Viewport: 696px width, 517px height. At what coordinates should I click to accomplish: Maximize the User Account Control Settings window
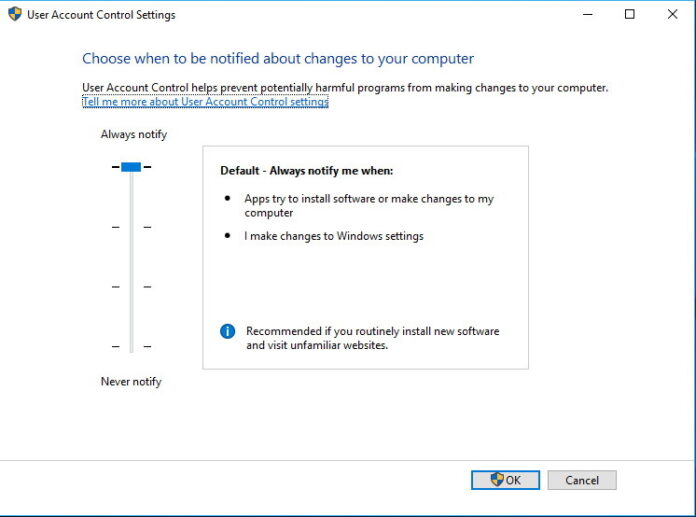point(629,15)
